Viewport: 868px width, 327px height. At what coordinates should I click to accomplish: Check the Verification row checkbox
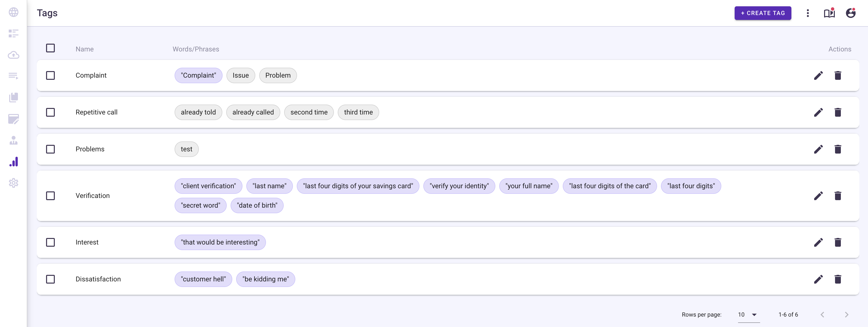tap(50, 196)
